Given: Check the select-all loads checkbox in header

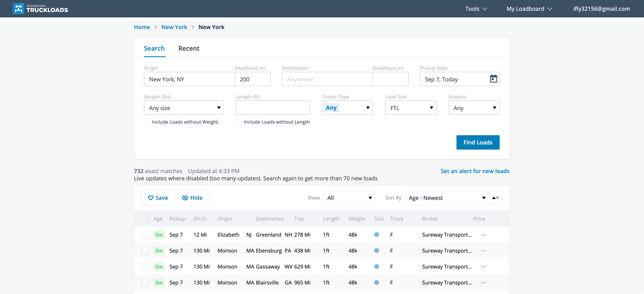Looking at the screenshot, I should coord(145,218).
